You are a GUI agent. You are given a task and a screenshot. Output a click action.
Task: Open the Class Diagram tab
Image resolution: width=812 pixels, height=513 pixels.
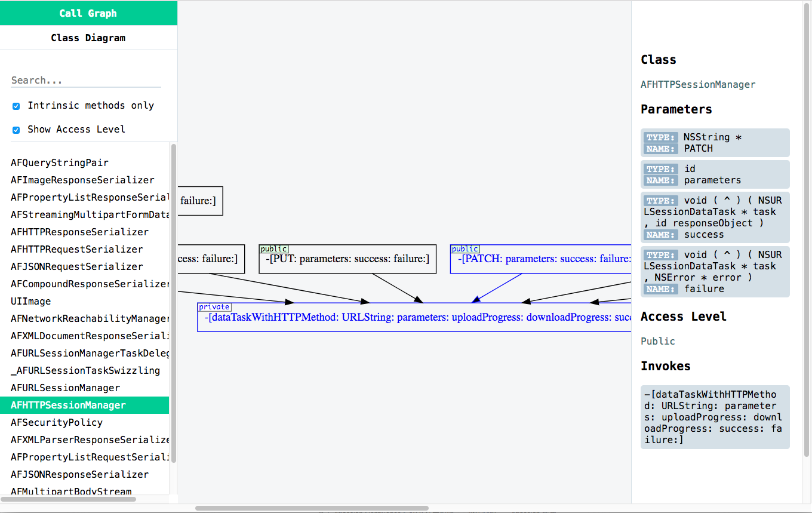(x=88, y=38)
